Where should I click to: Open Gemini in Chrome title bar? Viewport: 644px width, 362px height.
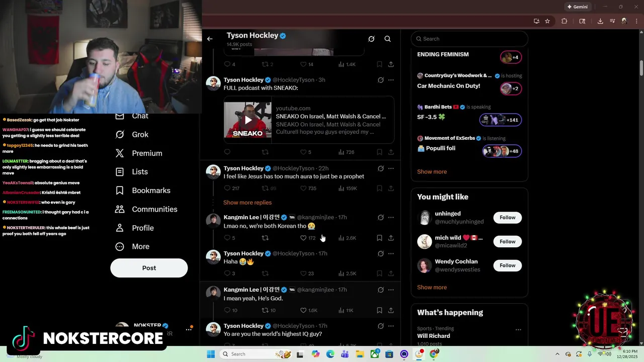click(577, 7)
